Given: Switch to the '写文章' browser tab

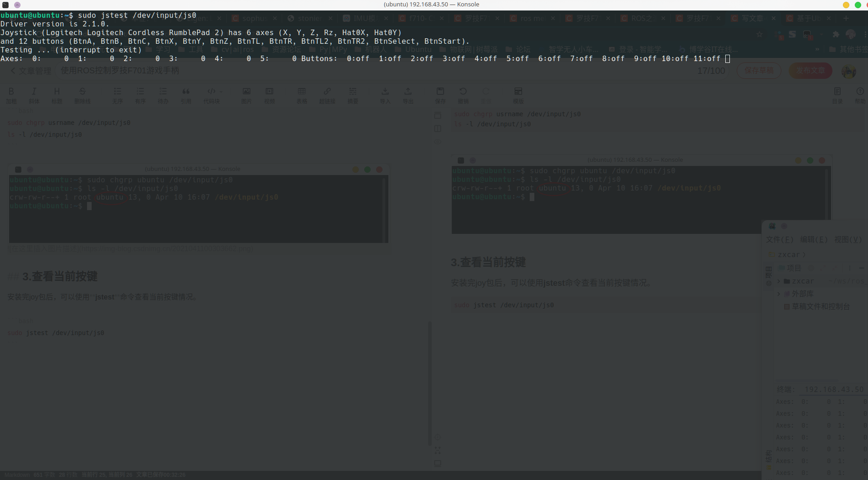Looking at the screenshot, I should coord(753,18).
